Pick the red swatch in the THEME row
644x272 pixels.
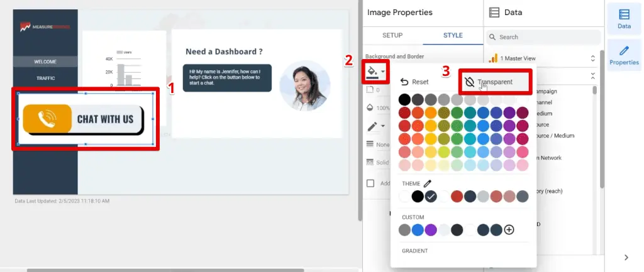click(x=457, y=197)
